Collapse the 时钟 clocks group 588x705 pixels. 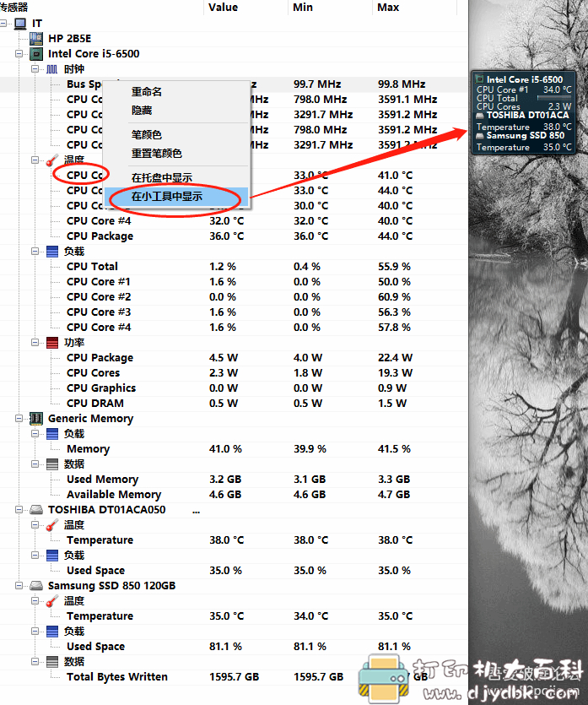(35, 69)
